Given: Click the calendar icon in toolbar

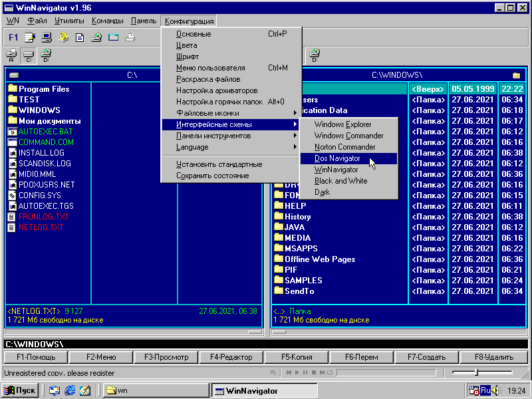Looking at the screenshot, I should (x=113, y=37).
